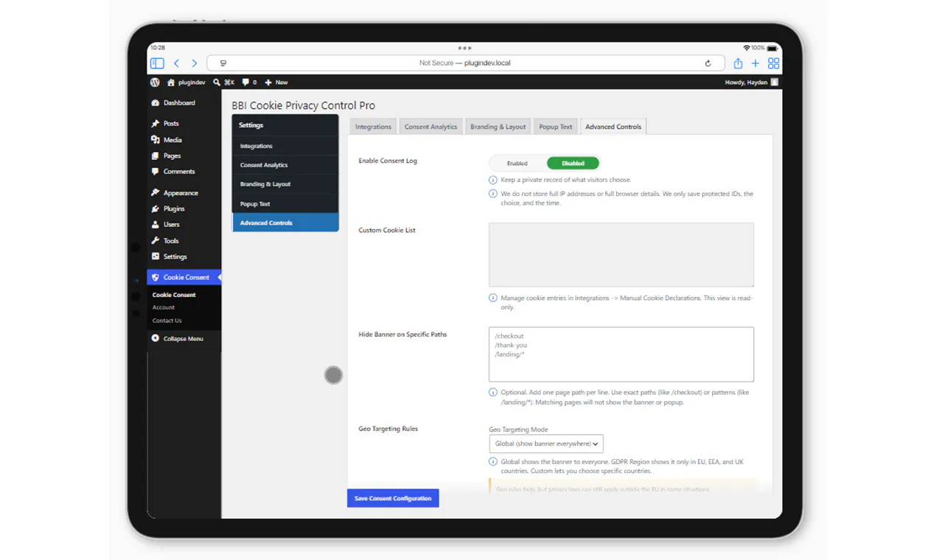This screenshot has height=560, width=936.
Task: Go forward with the browser forward arrow
Action: [x=195, y=63]
